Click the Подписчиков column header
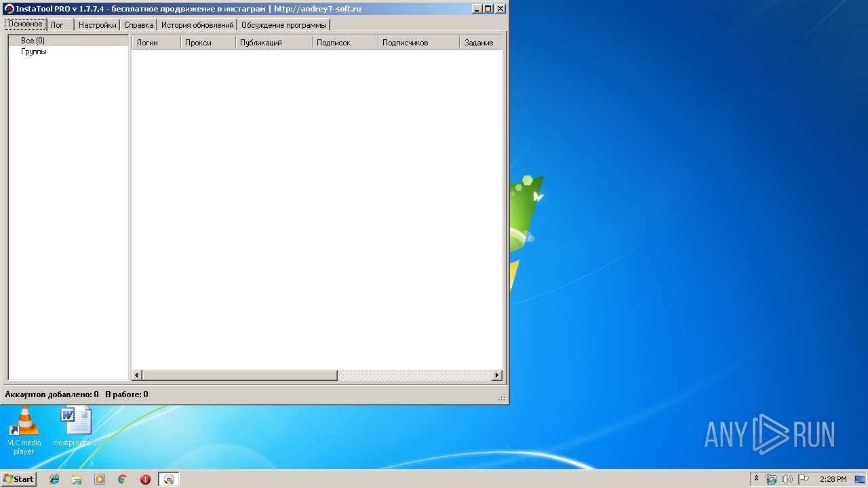The width and height of the screenshot is (868, 488). tap(418, 42)
